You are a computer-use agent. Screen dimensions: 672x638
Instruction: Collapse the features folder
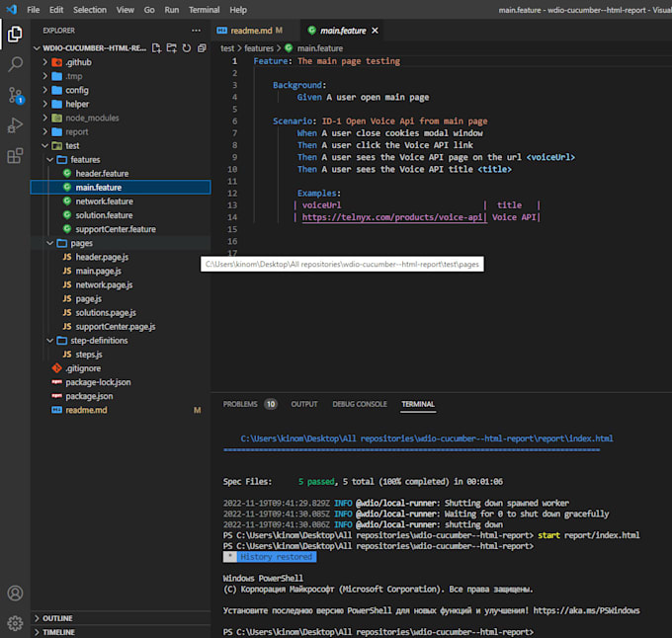pos(121,160)
